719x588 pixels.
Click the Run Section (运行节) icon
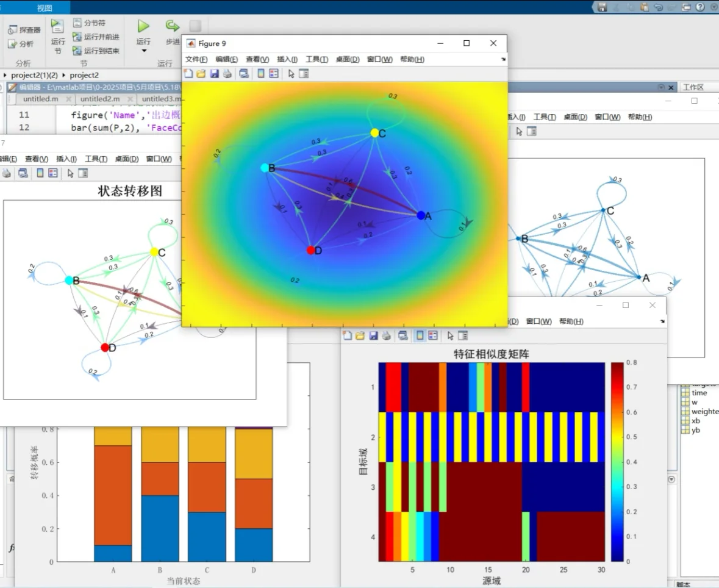[57, 26]
